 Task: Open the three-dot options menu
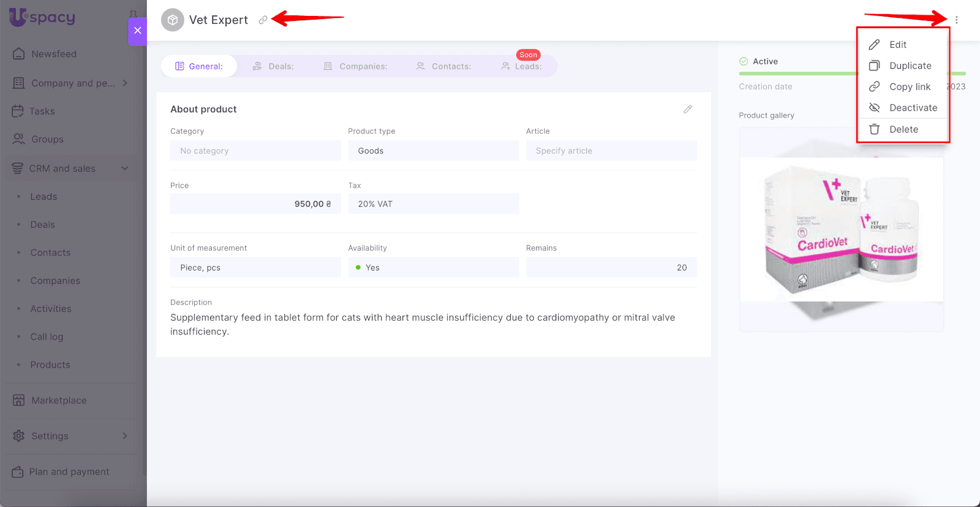[x=956, y=20]
